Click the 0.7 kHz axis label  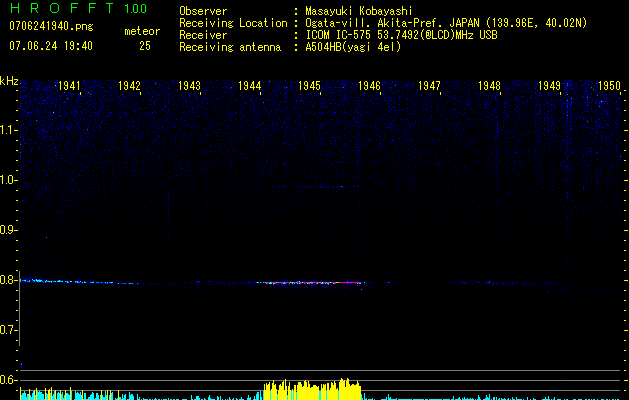coord(8,330)
